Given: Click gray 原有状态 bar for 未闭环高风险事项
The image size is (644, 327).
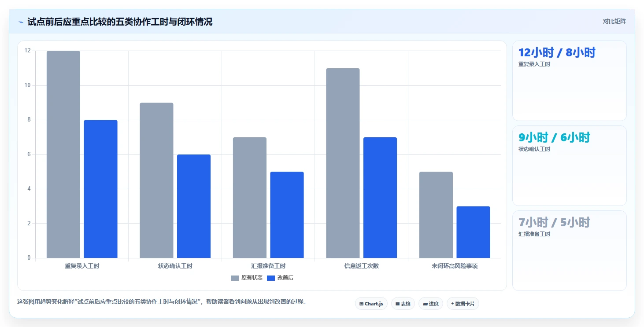Looking at the screenshot, I should coord(436,215).
